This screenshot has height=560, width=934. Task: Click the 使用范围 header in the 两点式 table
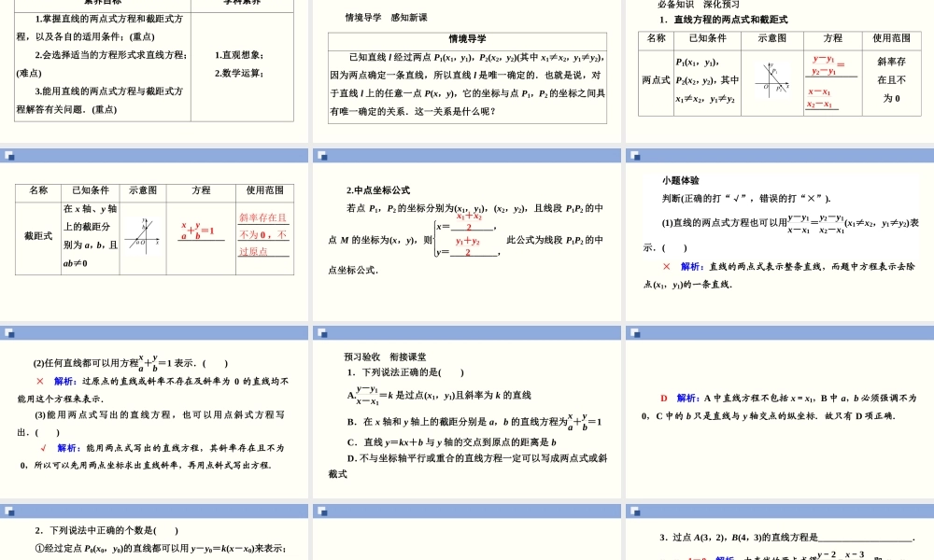coord(891,38)
